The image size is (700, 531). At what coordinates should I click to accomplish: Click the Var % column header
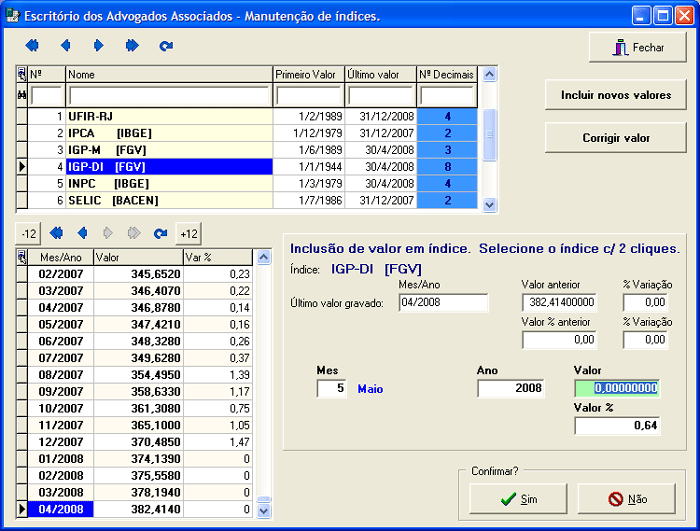218,257
